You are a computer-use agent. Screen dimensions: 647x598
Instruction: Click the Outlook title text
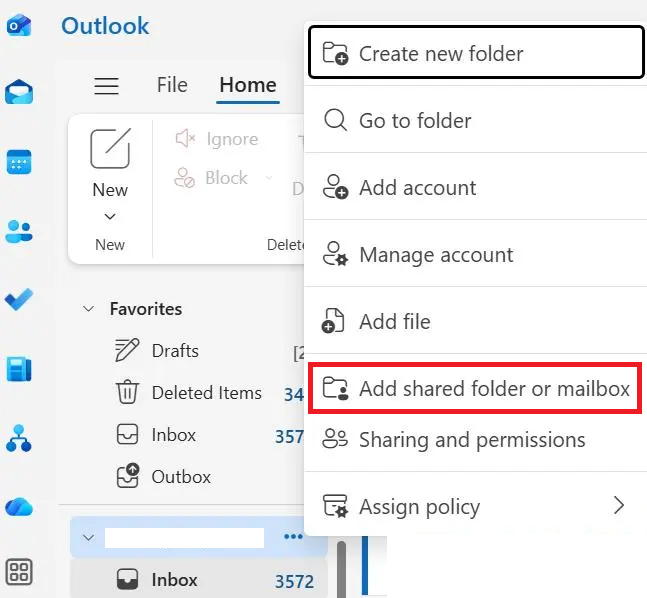click(x=105, y=26)
